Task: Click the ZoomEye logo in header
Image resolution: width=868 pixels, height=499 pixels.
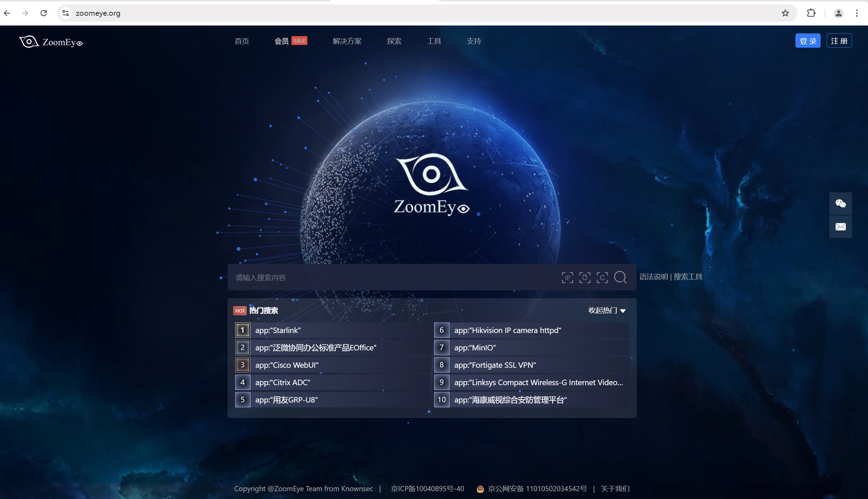Action: 51,42
